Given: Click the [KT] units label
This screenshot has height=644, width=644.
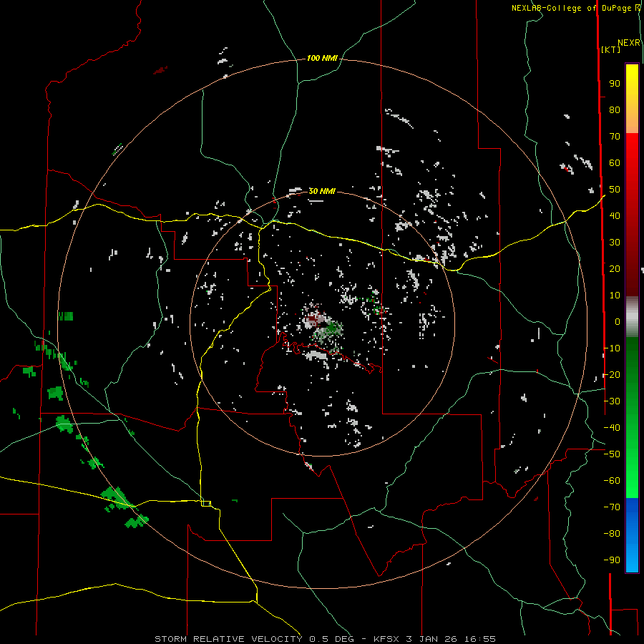Looking at the screenshot, I should [x=611, y=49].
